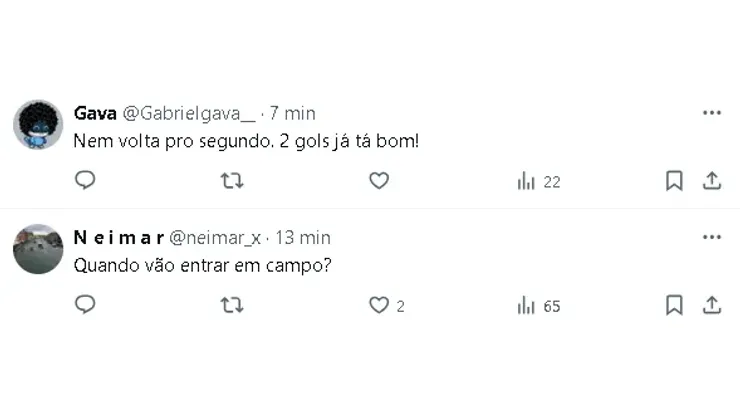The width and height of the screenshot is (740, 416).
Task: Like Neimar's tweet with 2 likes
Action: [387, 306]
